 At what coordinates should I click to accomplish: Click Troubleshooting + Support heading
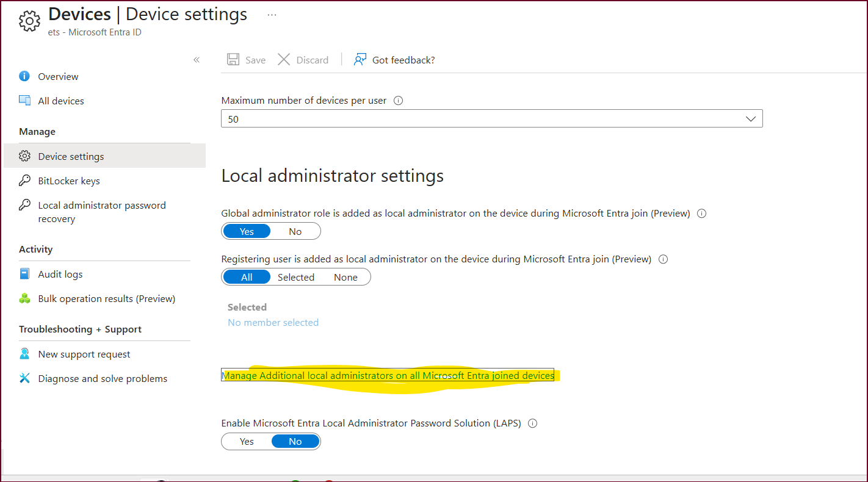click(x=80, y=329)
